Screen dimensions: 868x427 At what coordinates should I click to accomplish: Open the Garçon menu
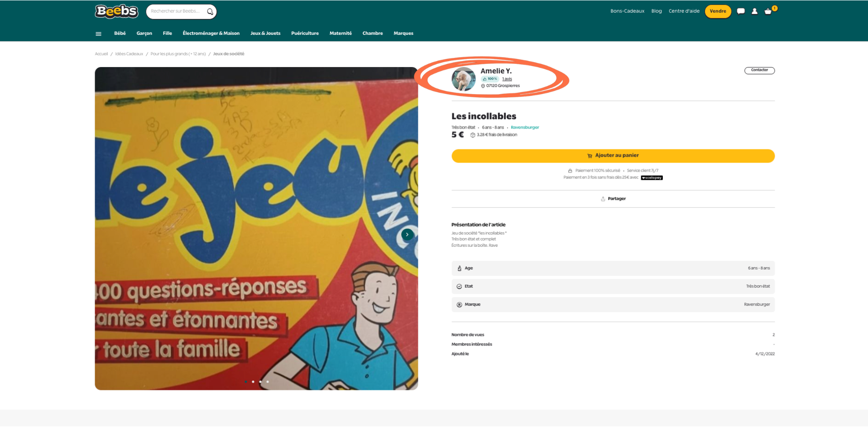click(x=144, y=34)
